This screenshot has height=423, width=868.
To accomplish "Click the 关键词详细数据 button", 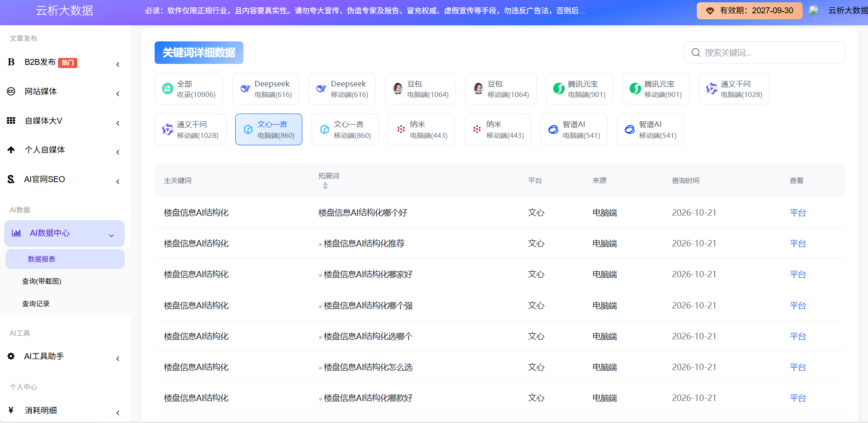I will pyautogui.click(x=199, y=53).
